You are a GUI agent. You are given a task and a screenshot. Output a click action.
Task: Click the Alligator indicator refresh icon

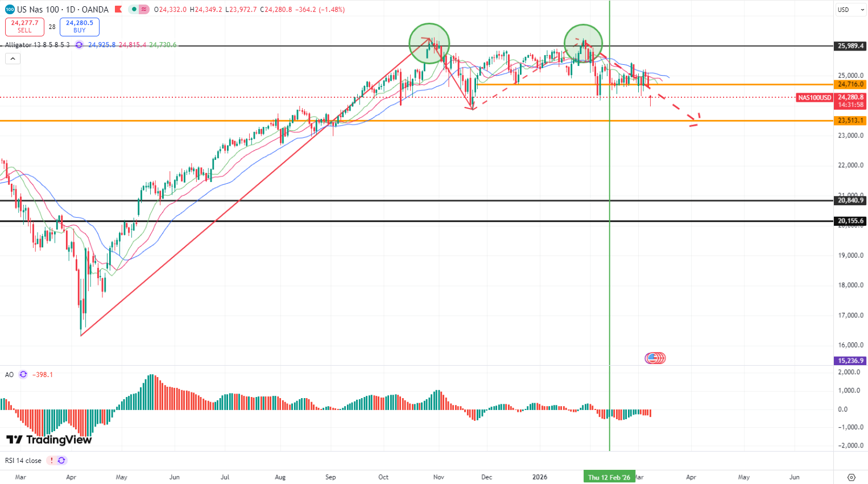(79, 45)
